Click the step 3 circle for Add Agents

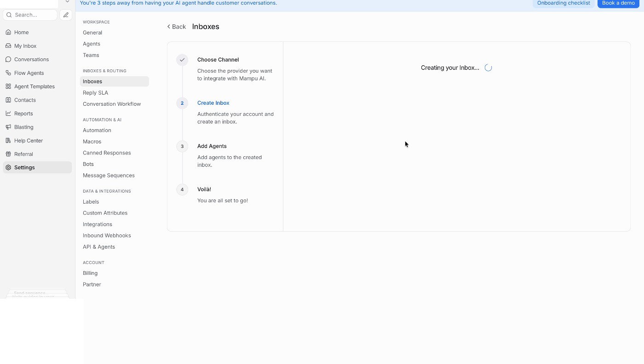(x=182, y=146)
